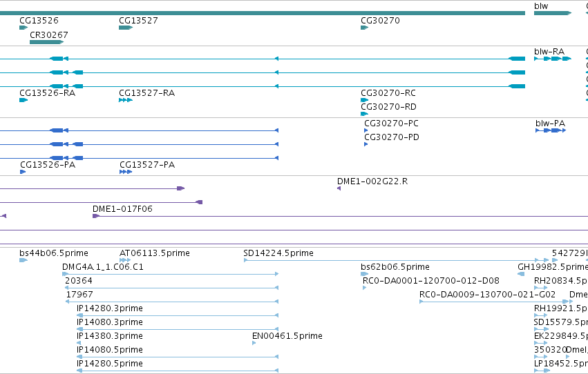Select the CG13527-RA transcript label
This screenshot has width=588, height=374.
click(x=146, y=93)
